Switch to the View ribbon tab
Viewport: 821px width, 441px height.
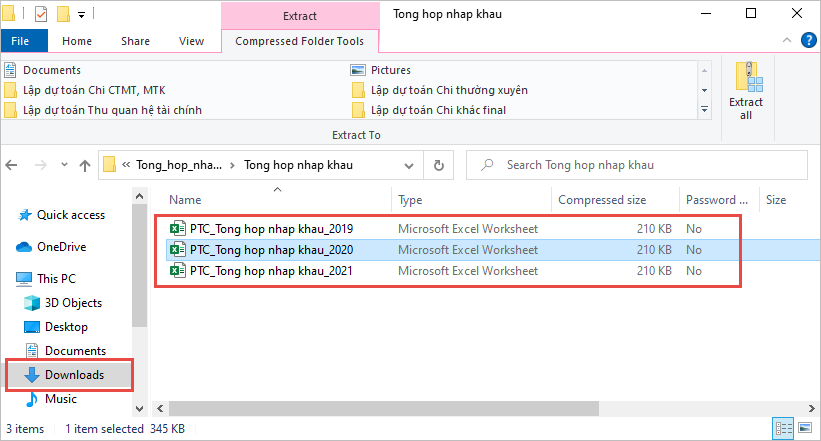[191, 41]
